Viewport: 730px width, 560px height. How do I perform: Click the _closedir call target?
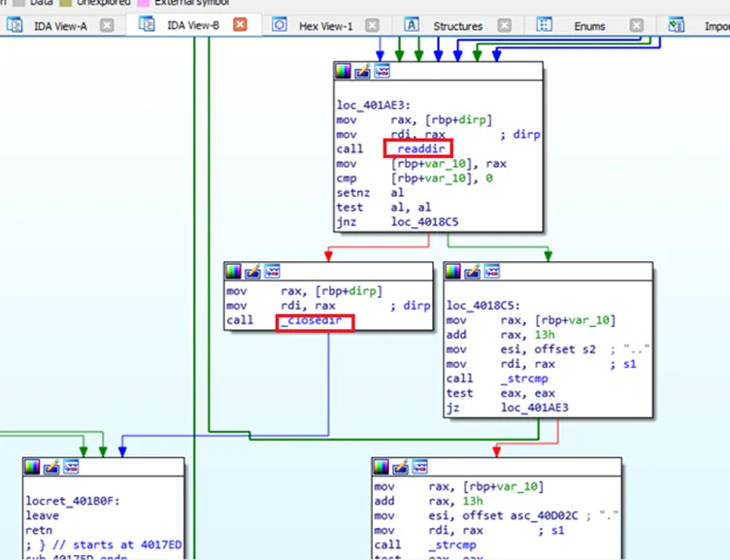coord(312,320)
